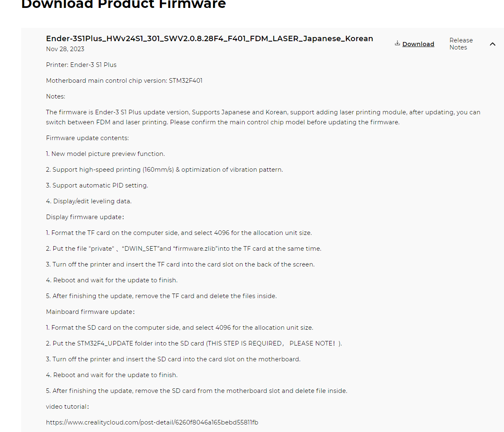The height and width of the screenshot is (432, 504).
Task: Click the "Printer: Ender-3 S1 Plus" line
Action: pyautogui.click(x=81, y=65)
